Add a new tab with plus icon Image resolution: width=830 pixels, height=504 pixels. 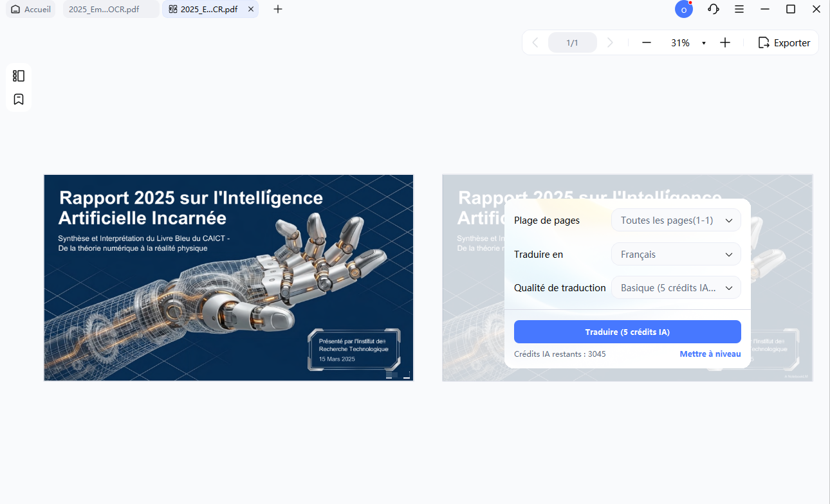[278, 9]
